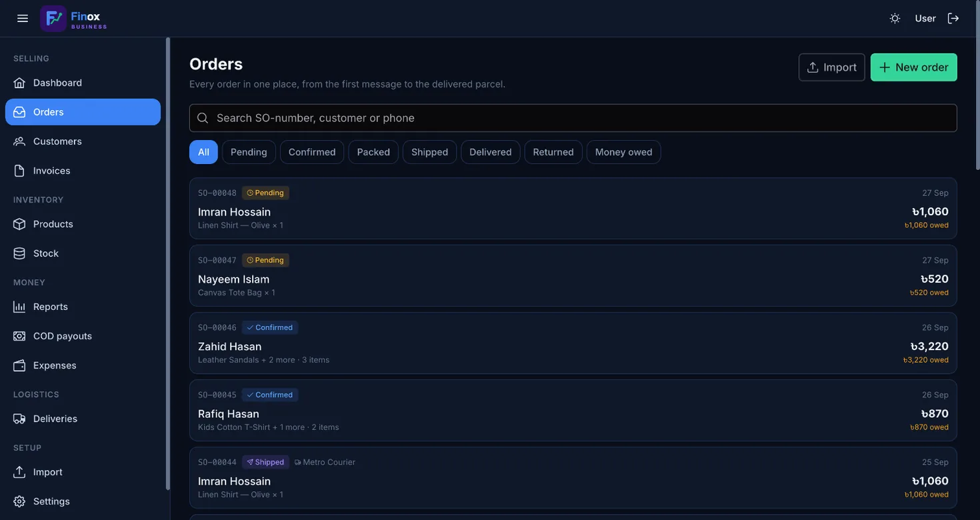This screenshot has width=980, height=520.
Task: Open order SO-00048
Action: click(x=573, y=208)
